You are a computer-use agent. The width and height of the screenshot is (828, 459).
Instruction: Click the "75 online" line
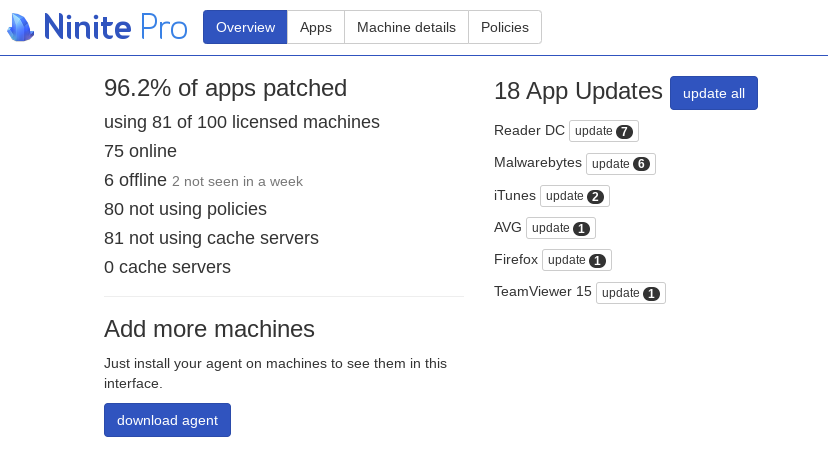[x=140, y=151]
